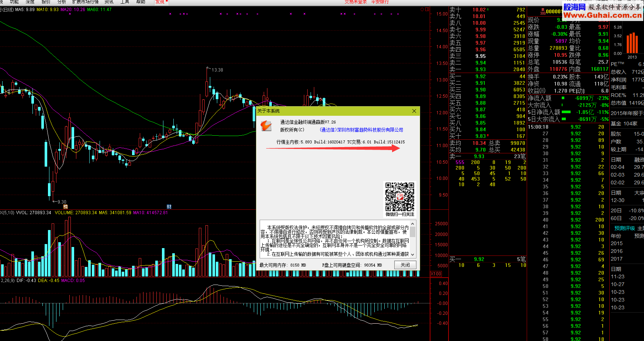Click the MA10: 9.93 indicator label
The image size is (644, 341).
pos(48,10)
